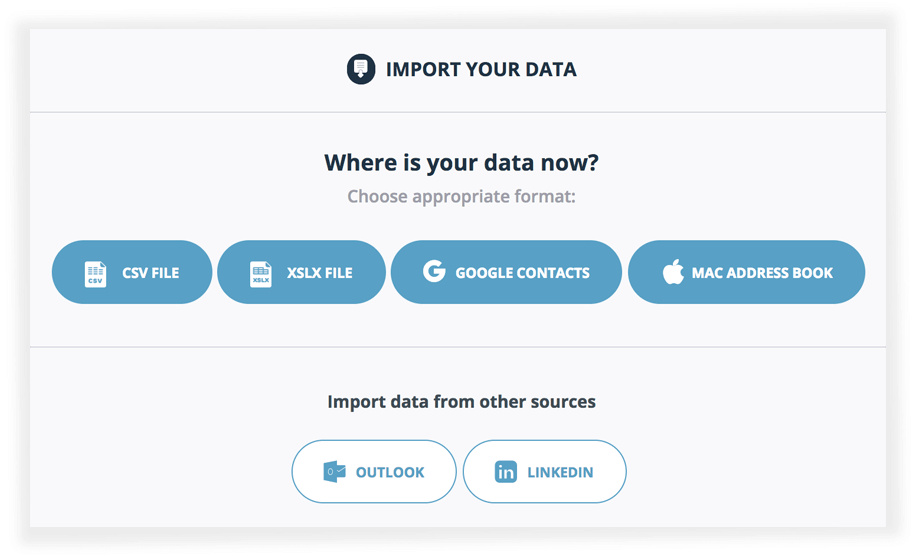Screen dimensions: 916x557
Task: Click the Apple logo icon
Action: [673, 272]
